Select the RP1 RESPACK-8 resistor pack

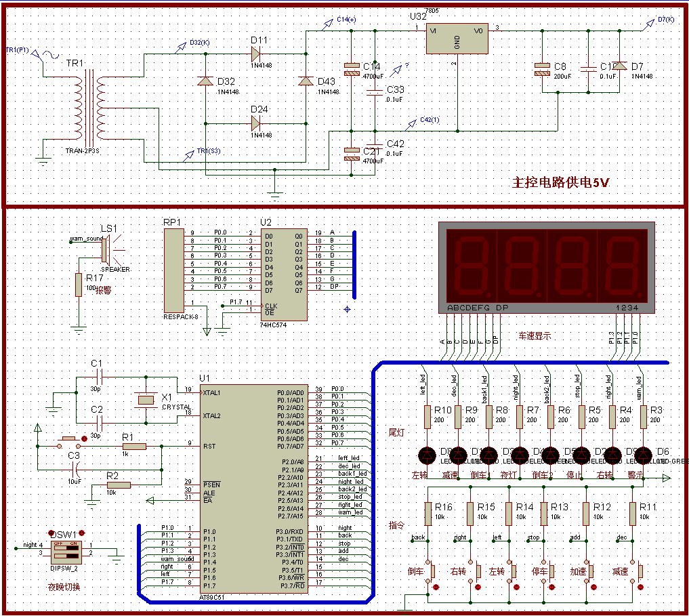[x=174, y=271]
